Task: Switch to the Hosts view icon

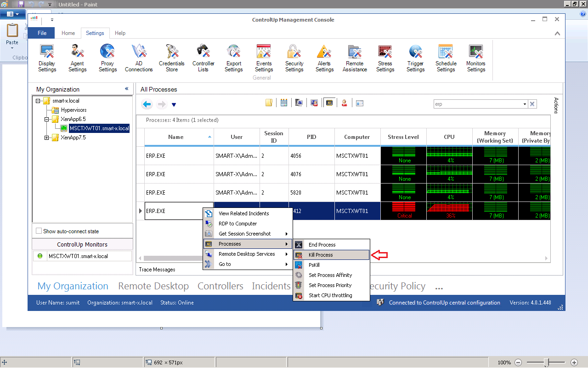Action: 284,103
